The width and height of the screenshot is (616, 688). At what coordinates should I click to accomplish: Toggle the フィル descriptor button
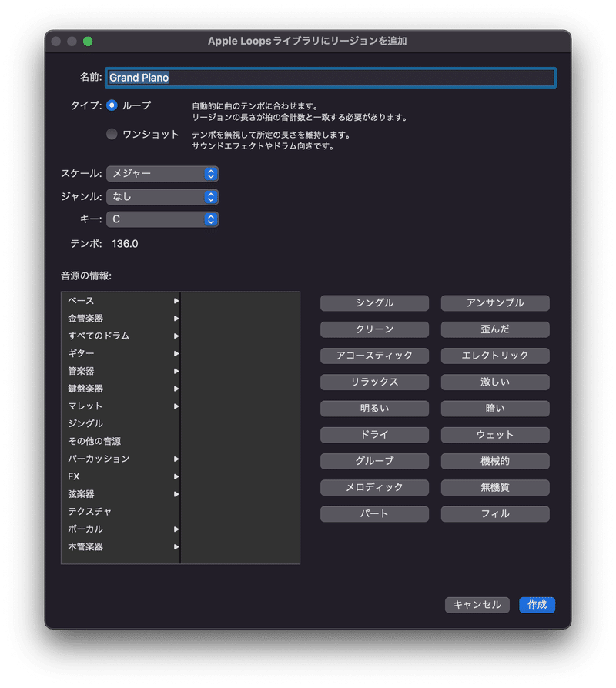tap(495, 514)
